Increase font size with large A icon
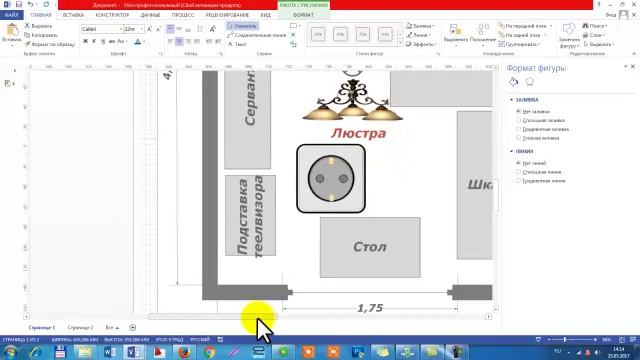Screen dimensions: 640x360 click(149, 29)
